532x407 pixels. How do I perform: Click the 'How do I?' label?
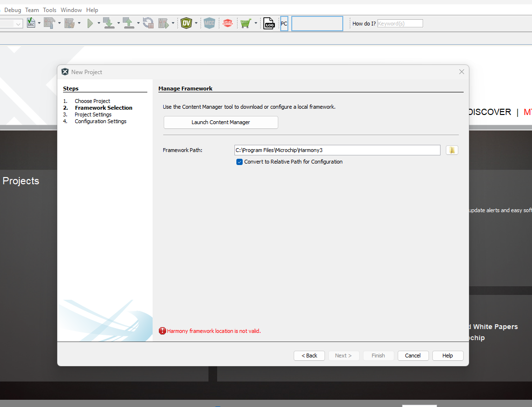click(363, 24)
